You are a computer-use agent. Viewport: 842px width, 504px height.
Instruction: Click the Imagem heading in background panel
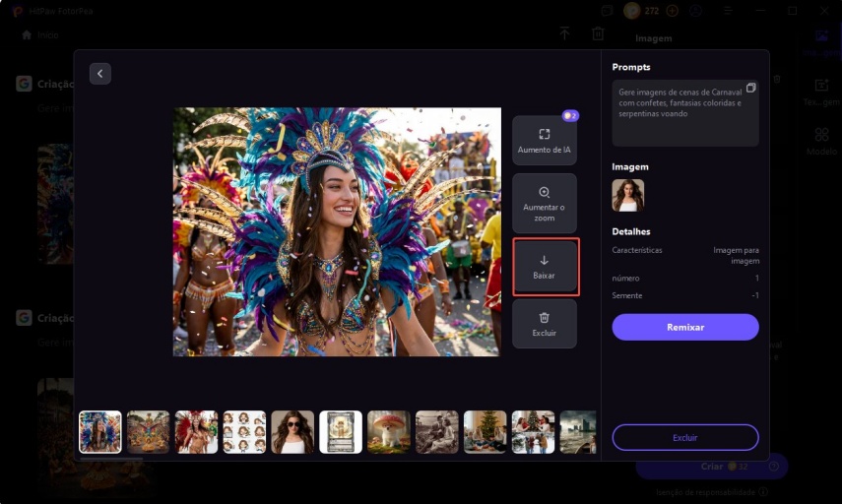(654, 38)
